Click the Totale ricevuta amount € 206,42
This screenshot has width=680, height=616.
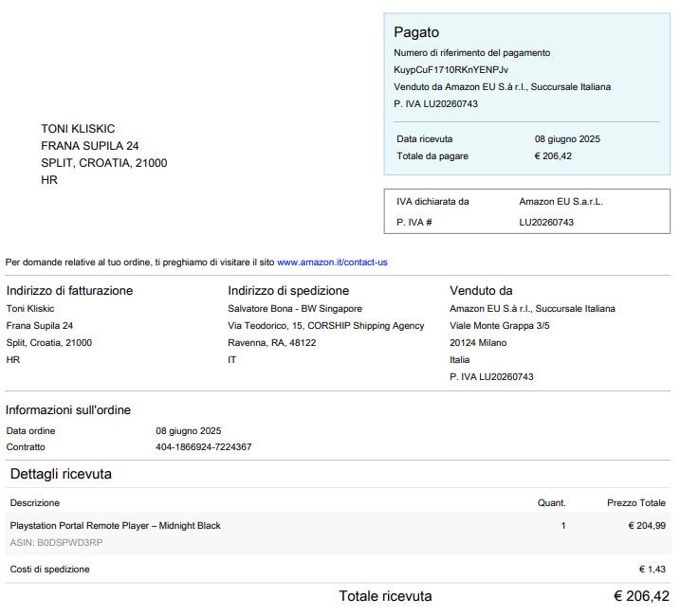pos(641,596)
